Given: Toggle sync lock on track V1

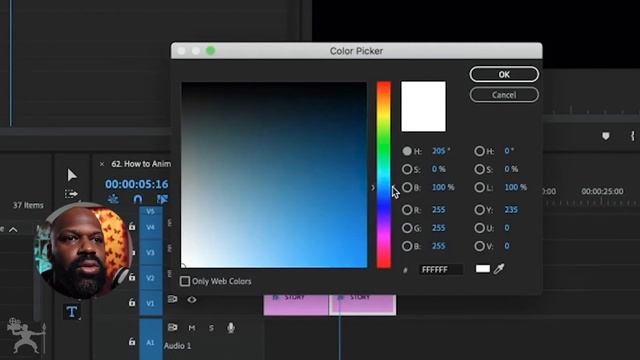Looking at the screenshot, I should coord(172,299).
